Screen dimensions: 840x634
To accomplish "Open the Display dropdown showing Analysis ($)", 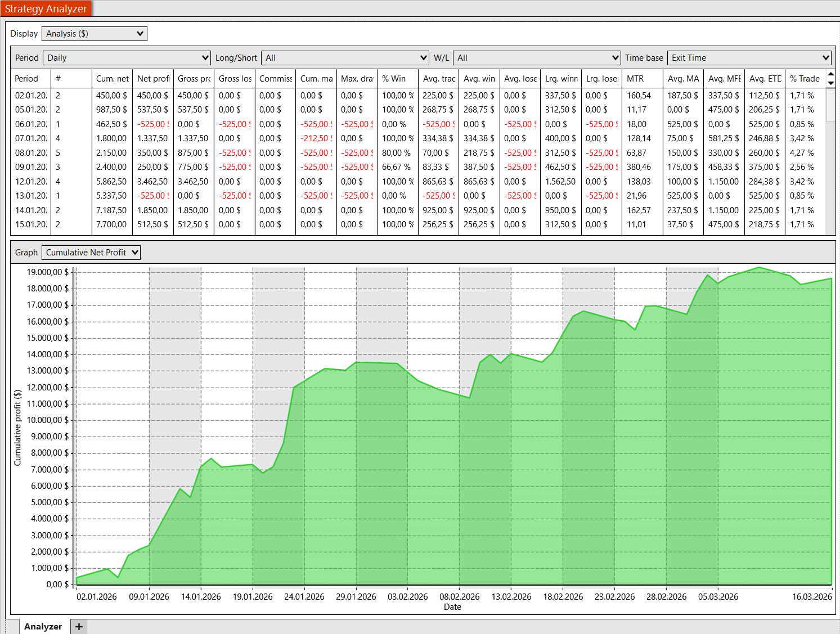I will click(95, 34).
